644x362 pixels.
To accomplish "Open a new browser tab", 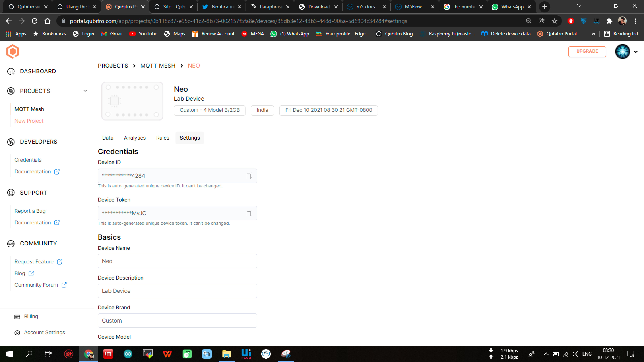I will tap(544, 7).
